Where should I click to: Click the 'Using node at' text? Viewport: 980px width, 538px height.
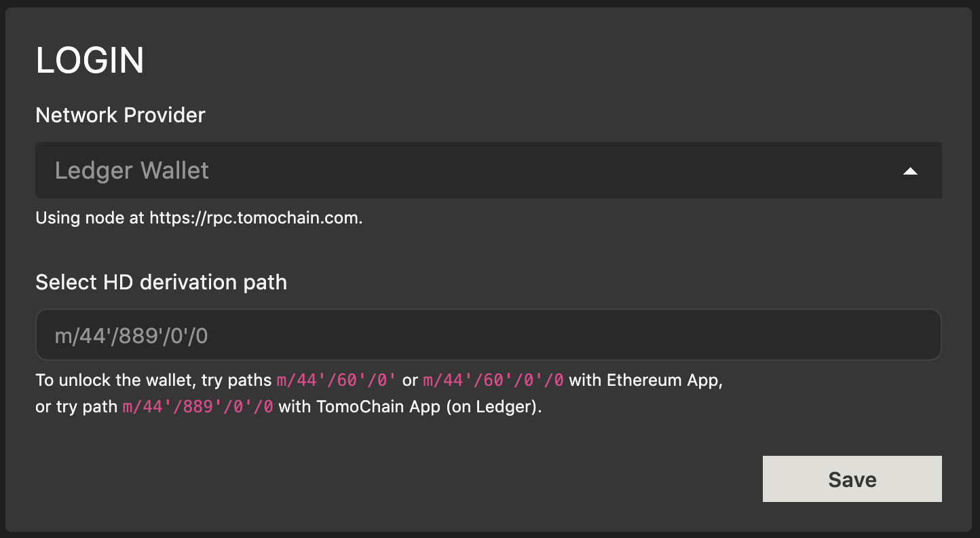90,219
